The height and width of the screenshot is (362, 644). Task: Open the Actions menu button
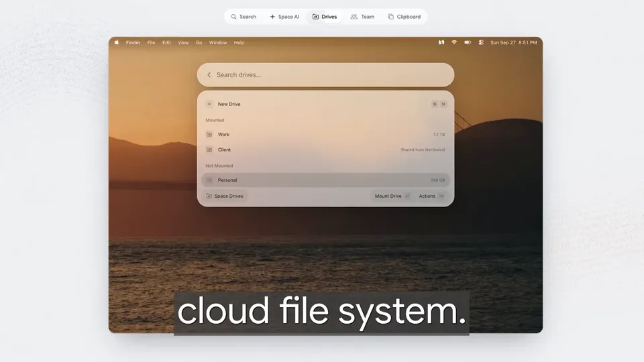pos(431,196)
